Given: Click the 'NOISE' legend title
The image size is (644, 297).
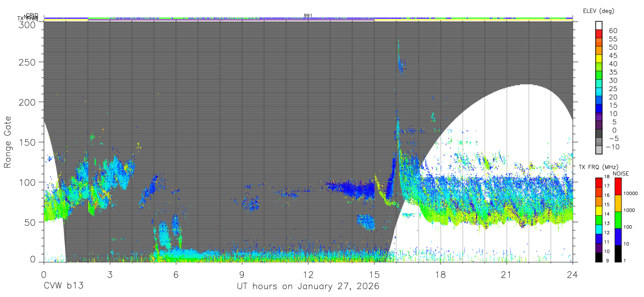Looking at the screenshot, I should click(x=621, y=173).
